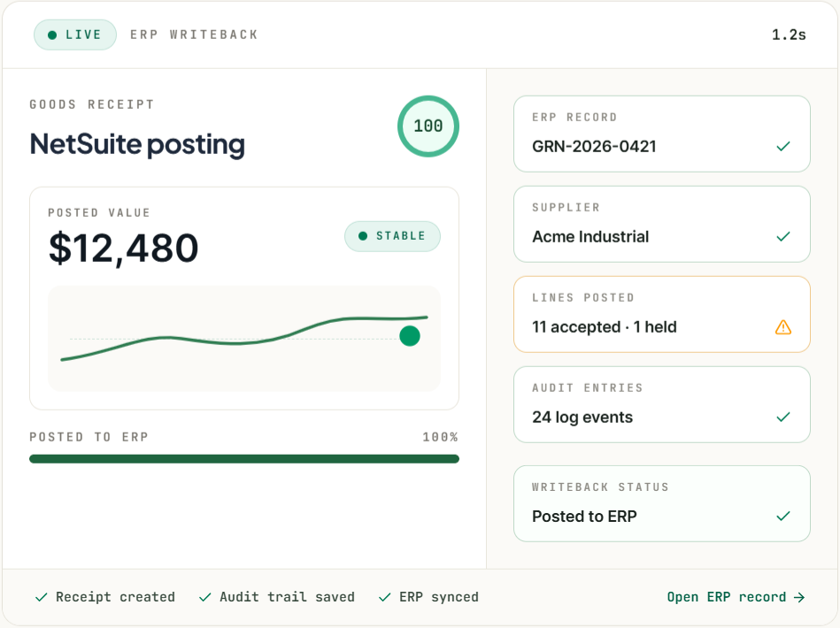Click the LINES POSTED label
This screenshot has width=840, height=628.
pos(582,298)
